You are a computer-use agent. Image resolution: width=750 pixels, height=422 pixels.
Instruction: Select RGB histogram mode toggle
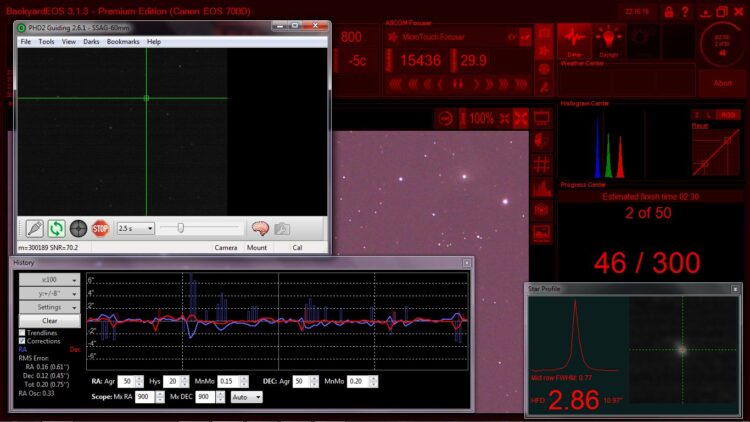(x=728, y=115)
